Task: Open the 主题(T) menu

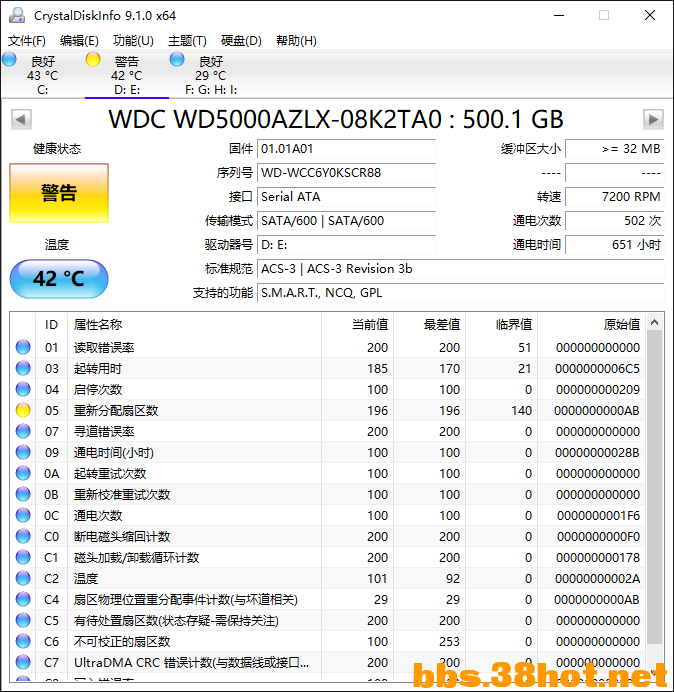Action: (x=187, y=41)
